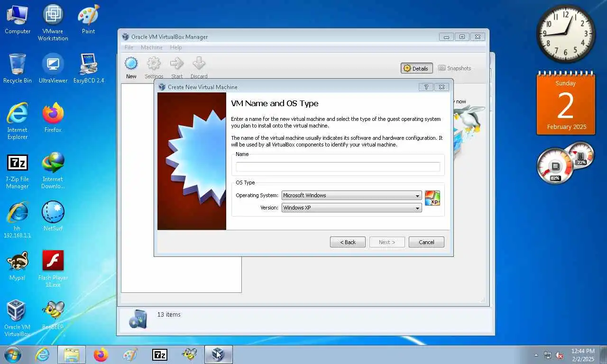Expand the Operating System dropdown

pyautogui.click(x=351, y=195)
